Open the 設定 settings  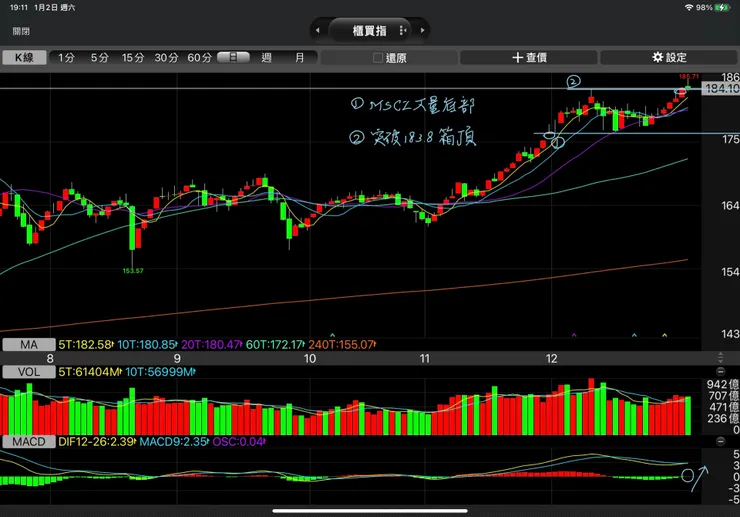(x=669, y=58)
